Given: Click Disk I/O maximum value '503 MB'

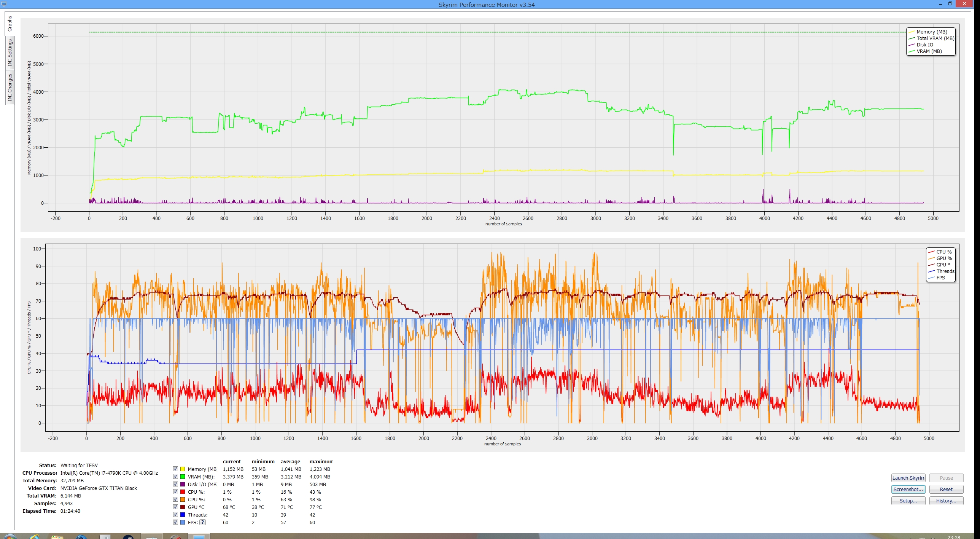Looking at the screenshot, I should 318,484.
